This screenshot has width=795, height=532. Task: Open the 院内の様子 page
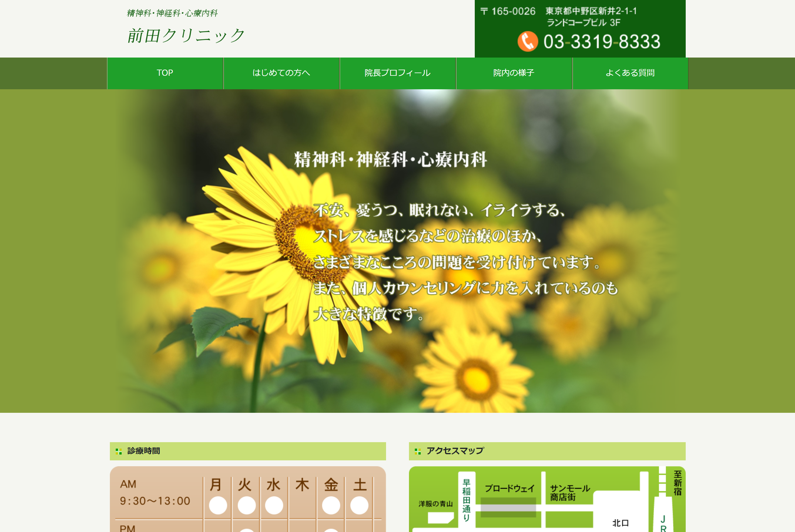514,73
